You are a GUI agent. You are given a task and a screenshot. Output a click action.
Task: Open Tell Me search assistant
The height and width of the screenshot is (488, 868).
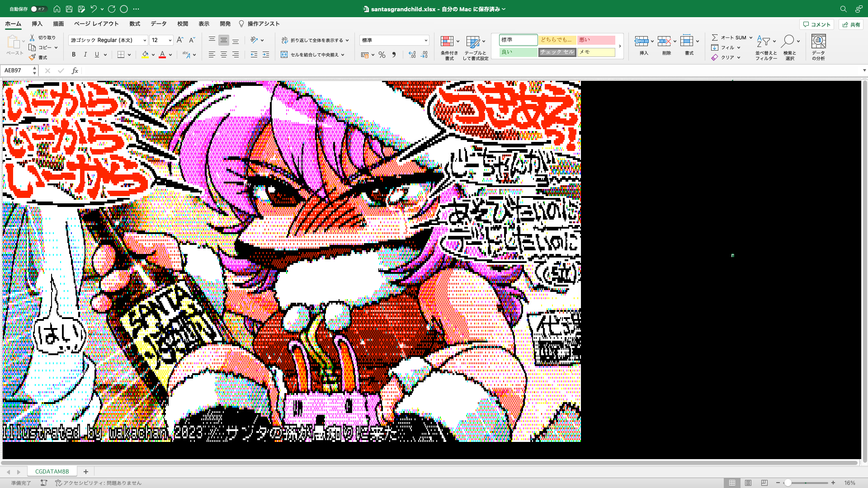pos(259,23)
